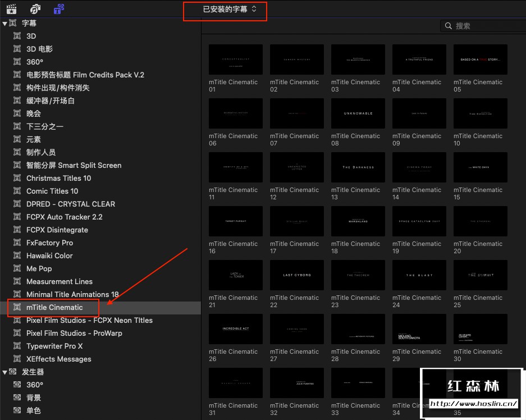Select FCPX Auto Tracker 2.2 category
This screenshot has width=526, height=420.
pyautogui.click(x=65, y=217)
